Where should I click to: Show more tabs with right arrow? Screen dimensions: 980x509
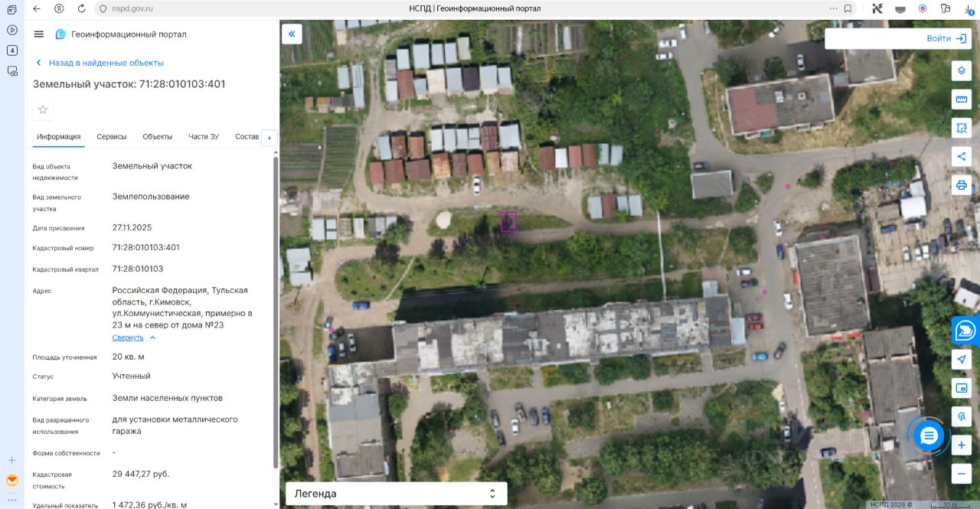pos(269,138)
